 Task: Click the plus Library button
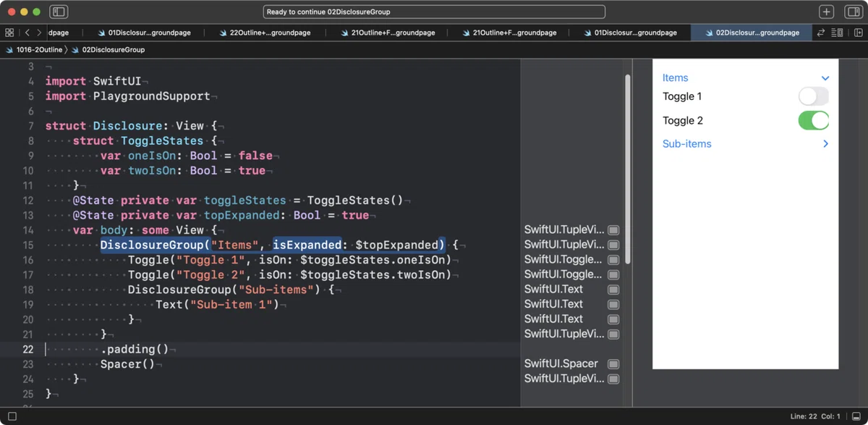827,12
